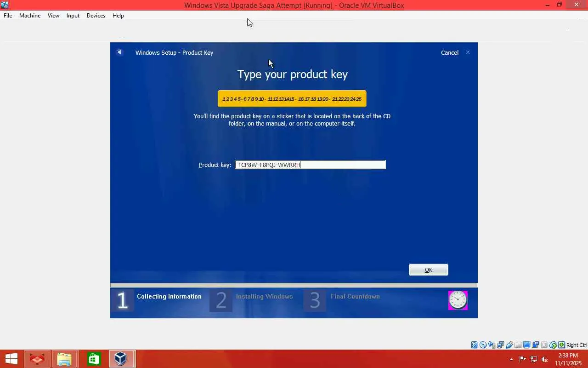Click the display indicator in VirtualBox status bar
This screenshot has height=368, width=588.
pos(527,345)
